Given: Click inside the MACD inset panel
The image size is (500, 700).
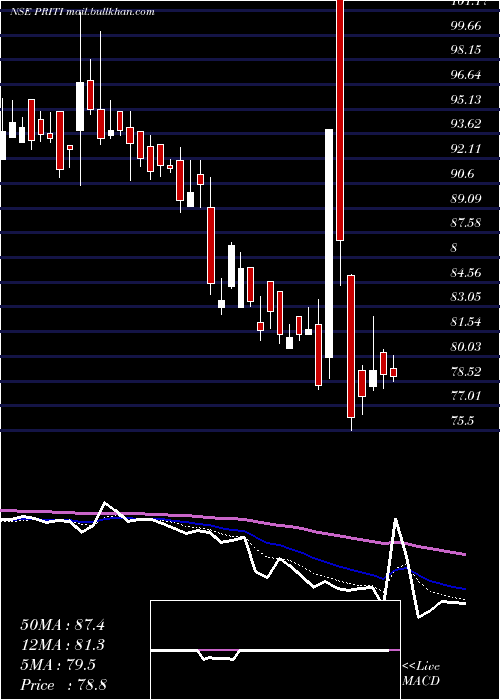Looking at the screenshot, I should (x=275, y=650).
